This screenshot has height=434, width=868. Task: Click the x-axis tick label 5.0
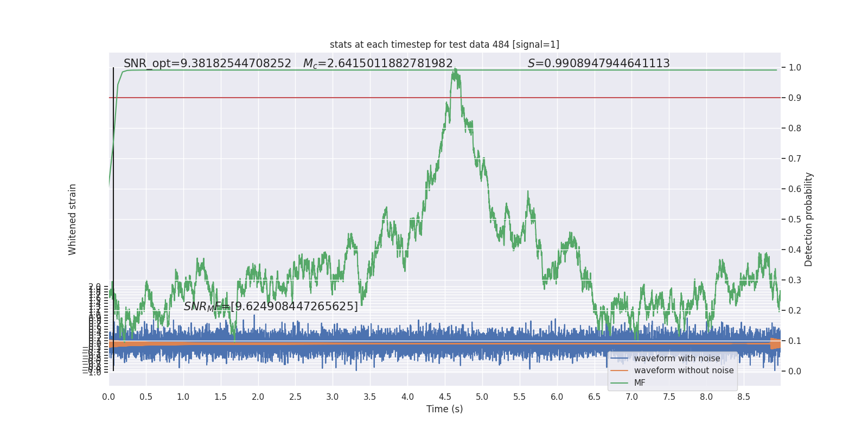[x=482, y=397]
